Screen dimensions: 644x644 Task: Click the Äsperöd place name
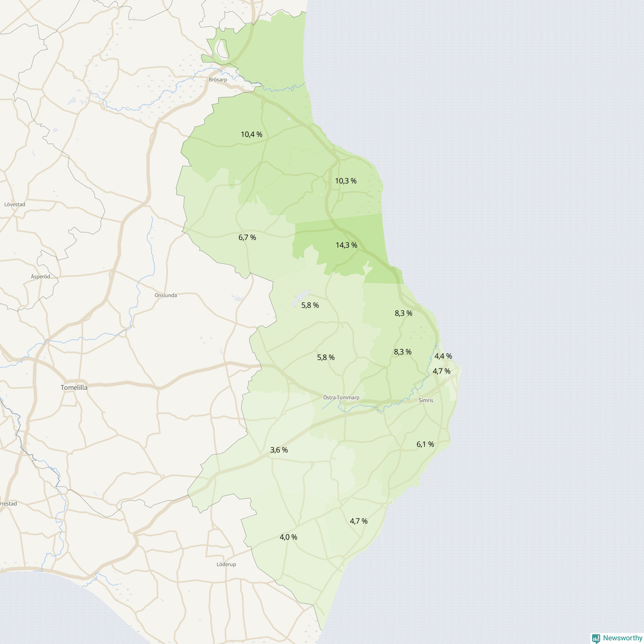(x=40, y=276)
